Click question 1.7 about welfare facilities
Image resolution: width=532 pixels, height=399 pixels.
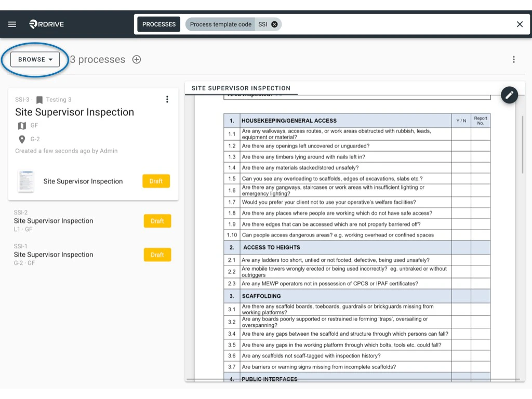[x=329, y=202]
